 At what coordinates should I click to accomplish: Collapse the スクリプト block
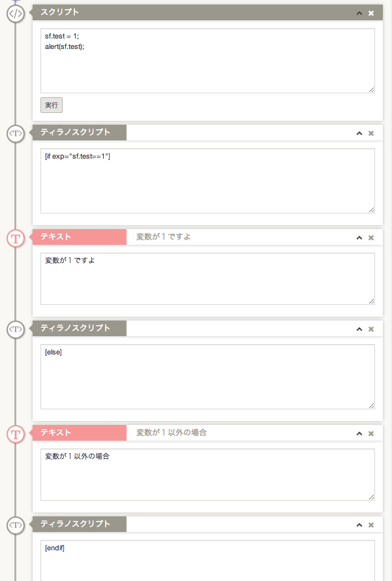pos(359,13)
